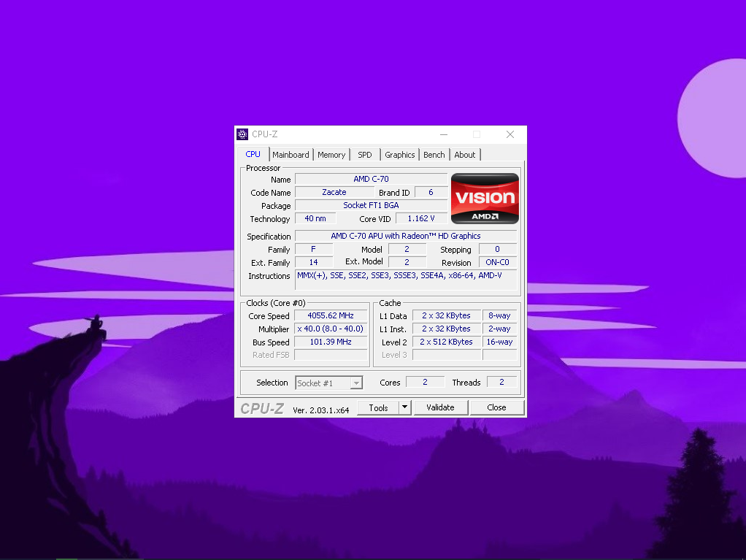The height and width of the screenshot is (560, 746).
Task: Click the Multiplier x 40.0 value
Action: pos(331,329)
